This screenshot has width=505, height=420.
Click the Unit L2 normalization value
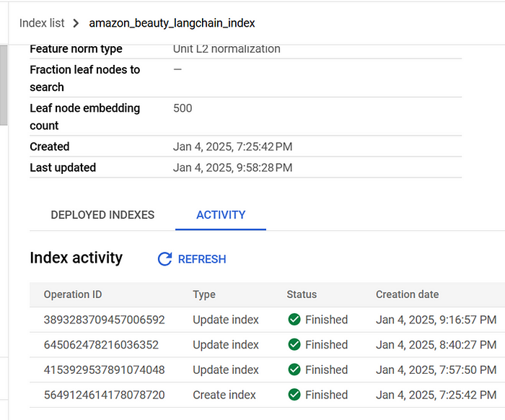(x=227, y=49)
